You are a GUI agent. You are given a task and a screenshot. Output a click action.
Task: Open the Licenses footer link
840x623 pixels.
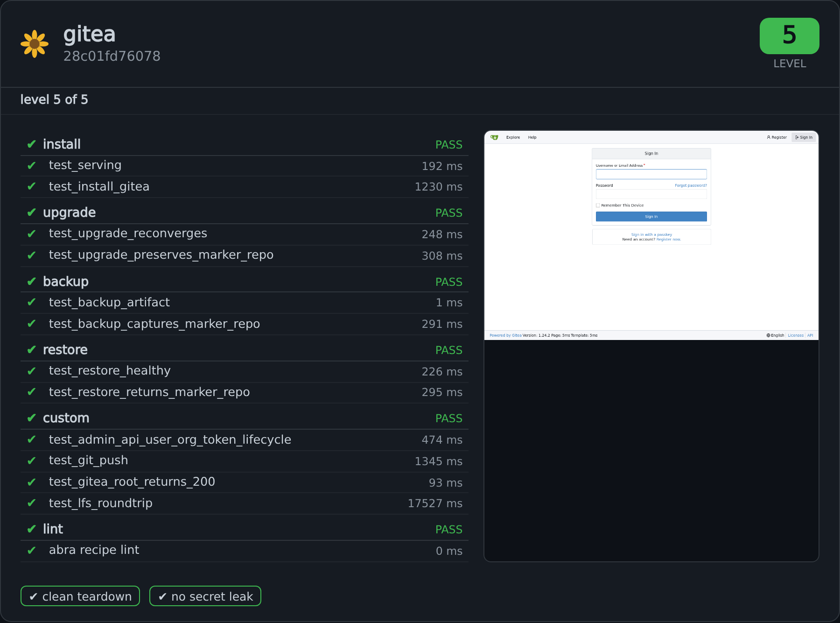[x=796, y=335]
